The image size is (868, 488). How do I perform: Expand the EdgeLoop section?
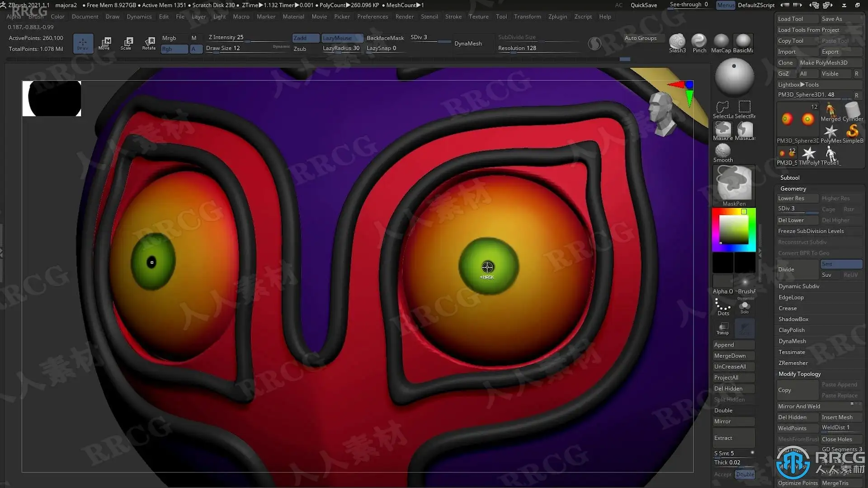pos(791,297)
